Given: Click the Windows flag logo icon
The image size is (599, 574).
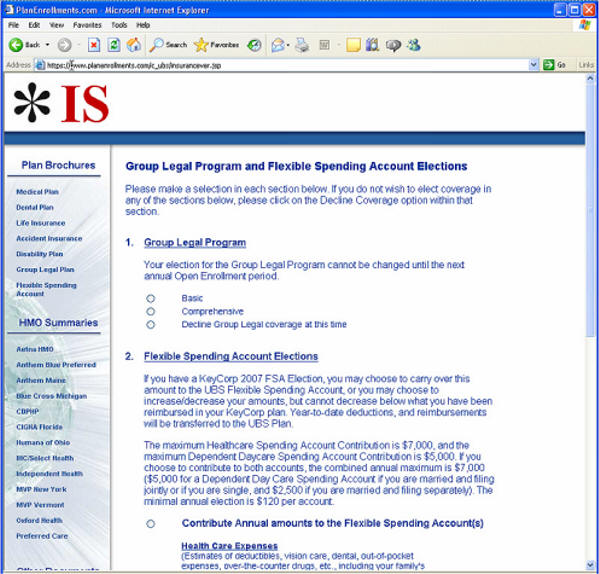Looking at the screenshot, I should click(x=585, y=25).
